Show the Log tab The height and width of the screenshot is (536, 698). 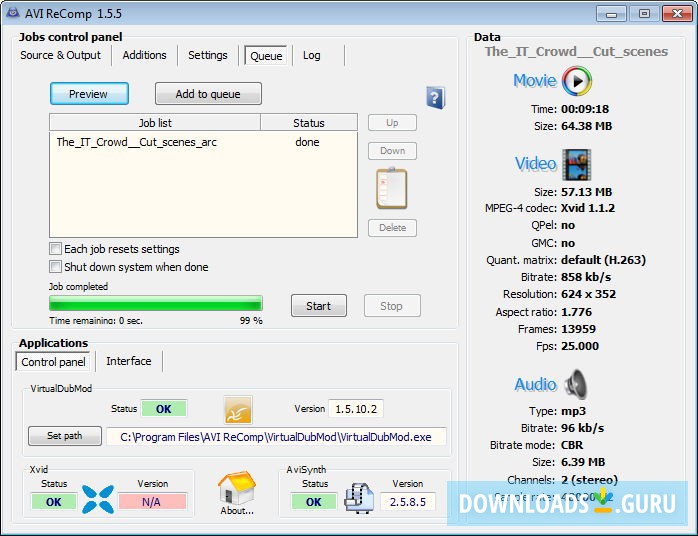click(312, 55)
